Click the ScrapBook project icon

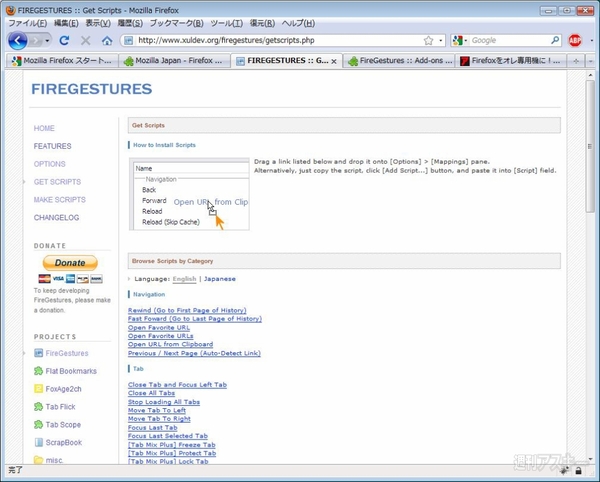38,442
